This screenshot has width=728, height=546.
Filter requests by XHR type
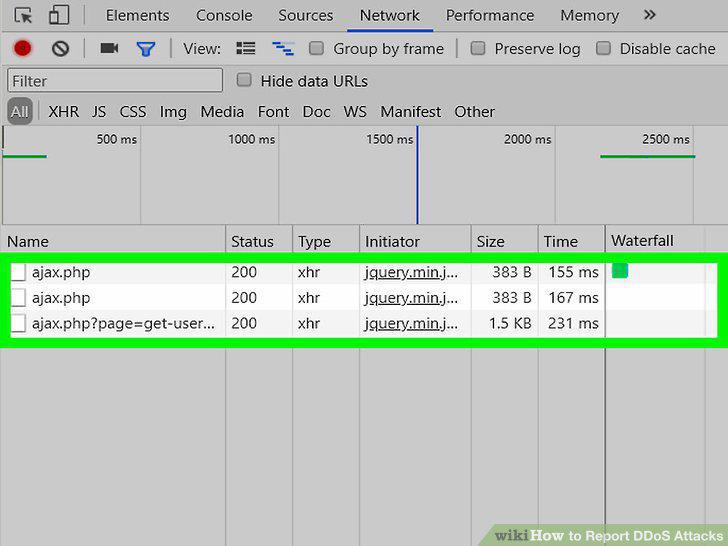coord(64,112)
